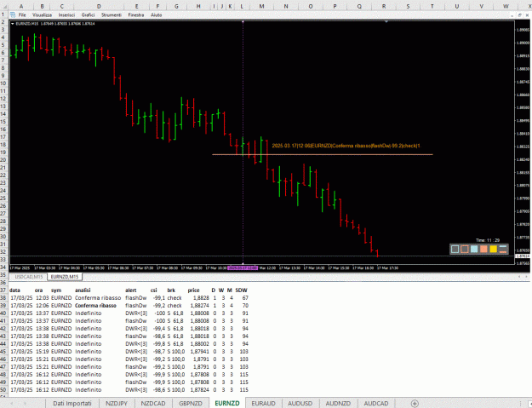The height and width of the screenshot is (408, 532).
Task: Switch to the AUDCAD sheet tab
Action: click(x=376, y=403)
